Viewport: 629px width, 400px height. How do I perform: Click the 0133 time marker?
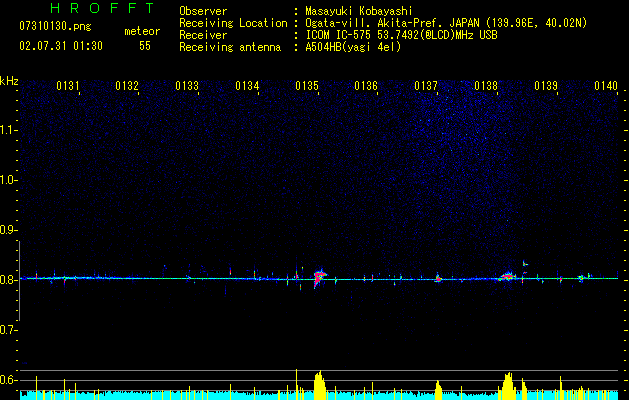(187, 85)
